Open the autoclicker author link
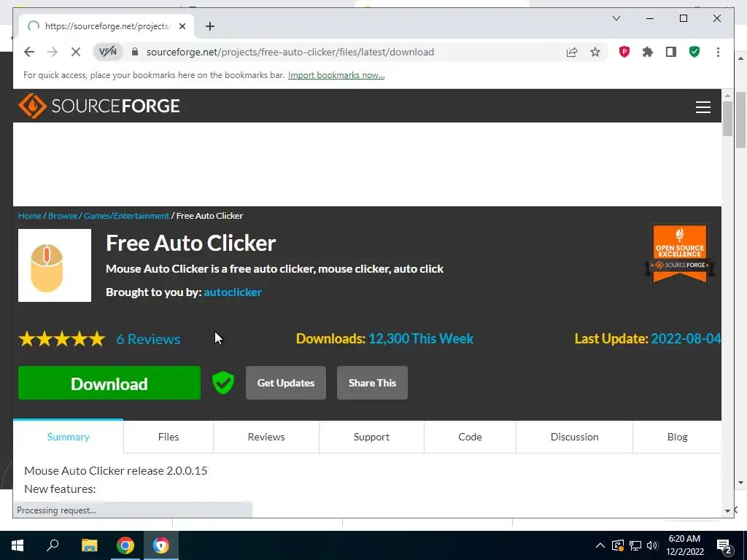The width and height of the screenshot is (747, 560). point(233,292)
